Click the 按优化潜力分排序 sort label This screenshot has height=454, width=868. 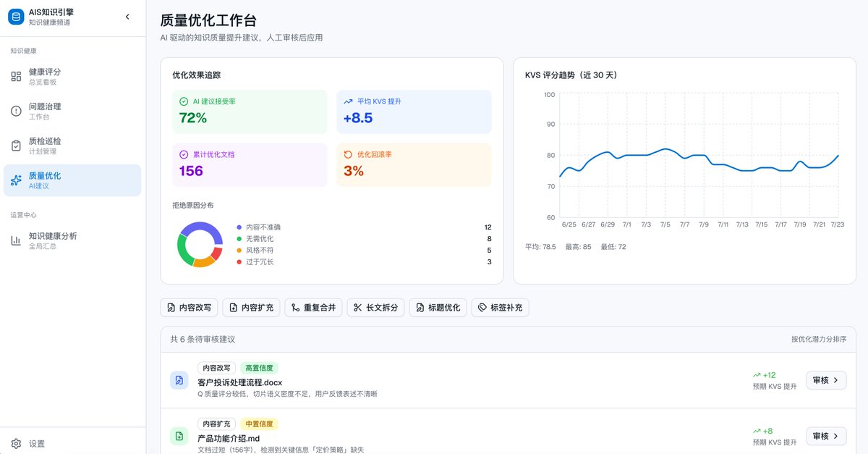819,339
